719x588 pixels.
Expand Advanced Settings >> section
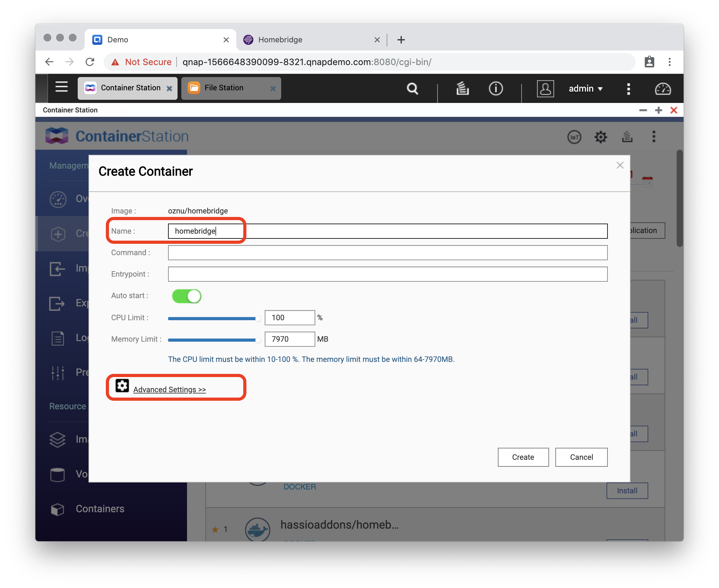(x=169, y=389)
